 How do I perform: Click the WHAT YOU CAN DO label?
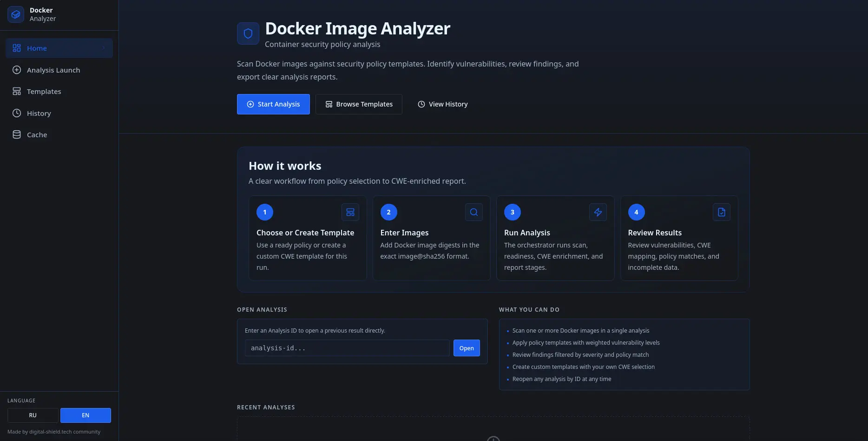coord(529,310)
